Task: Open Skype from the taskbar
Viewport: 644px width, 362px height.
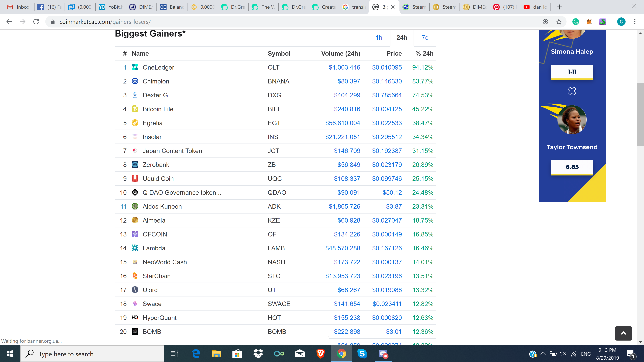Action: (x=362, y=354)
